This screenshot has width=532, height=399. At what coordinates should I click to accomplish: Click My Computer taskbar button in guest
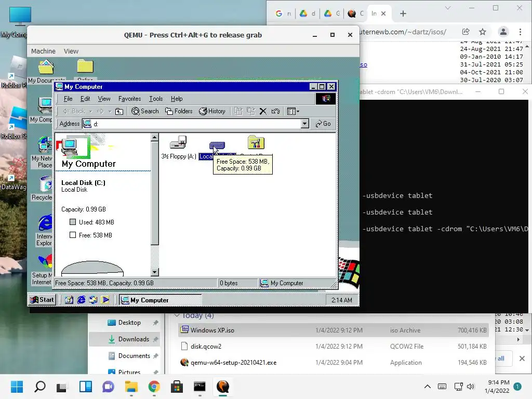pos(160,300)
